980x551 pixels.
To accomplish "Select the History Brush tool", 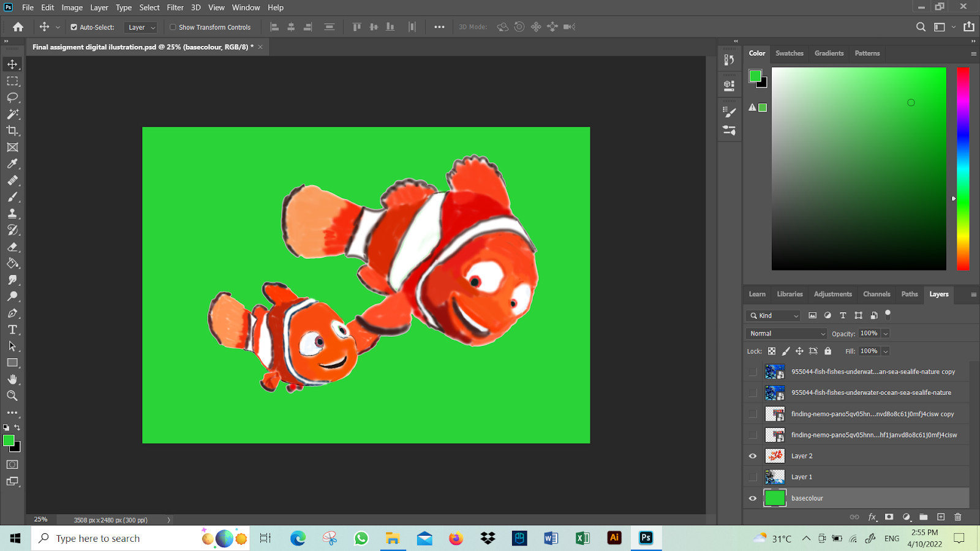I will coord(12,230).
